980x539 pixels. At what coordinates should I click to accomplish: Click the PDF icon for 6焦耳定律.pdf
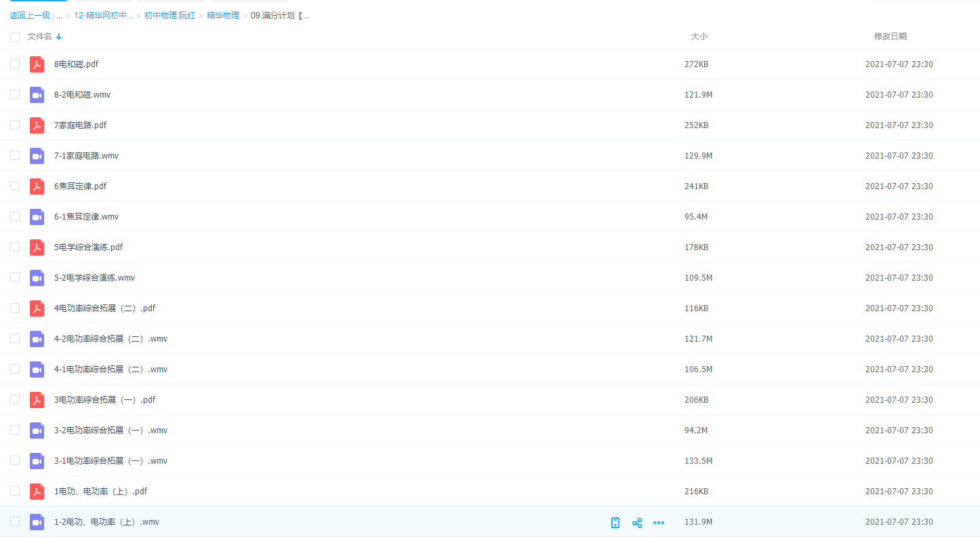click(37, 186)
